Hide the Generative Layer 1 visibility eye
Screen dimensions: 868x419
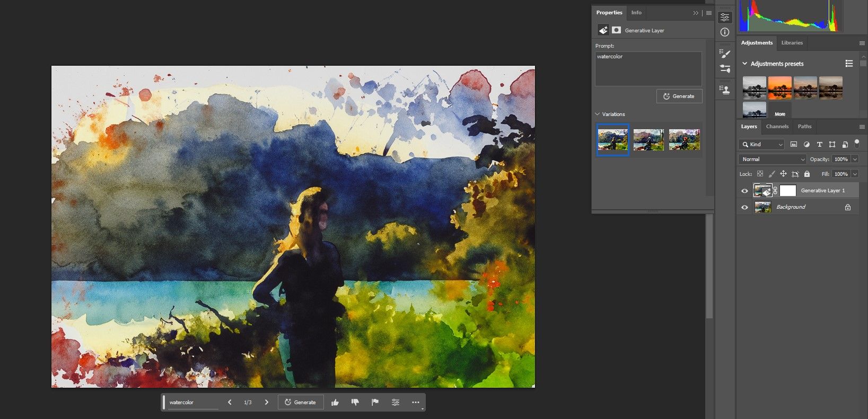pyautogui.click(x=744, y=191)
